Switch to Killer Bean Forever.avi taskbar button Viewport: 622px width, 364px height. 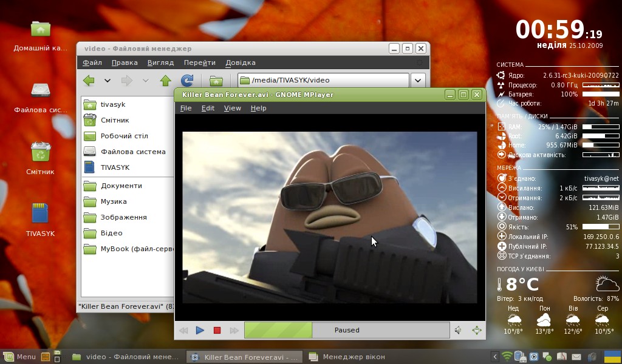coord(244,357)
